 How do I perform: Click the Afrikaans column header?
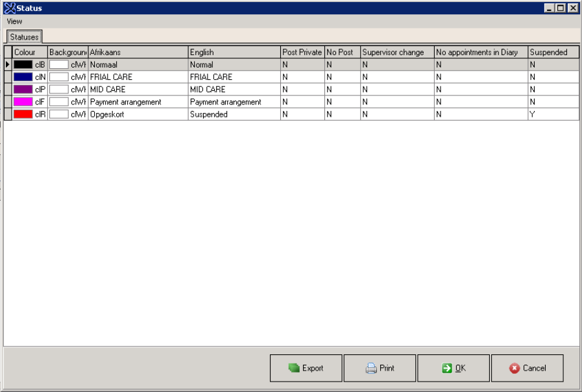tap(136, 52)
